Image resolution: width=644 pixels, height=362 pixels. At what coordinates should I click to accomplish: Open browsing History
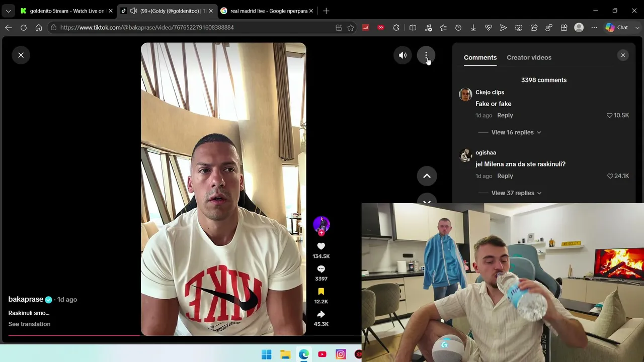pos(458,28)
